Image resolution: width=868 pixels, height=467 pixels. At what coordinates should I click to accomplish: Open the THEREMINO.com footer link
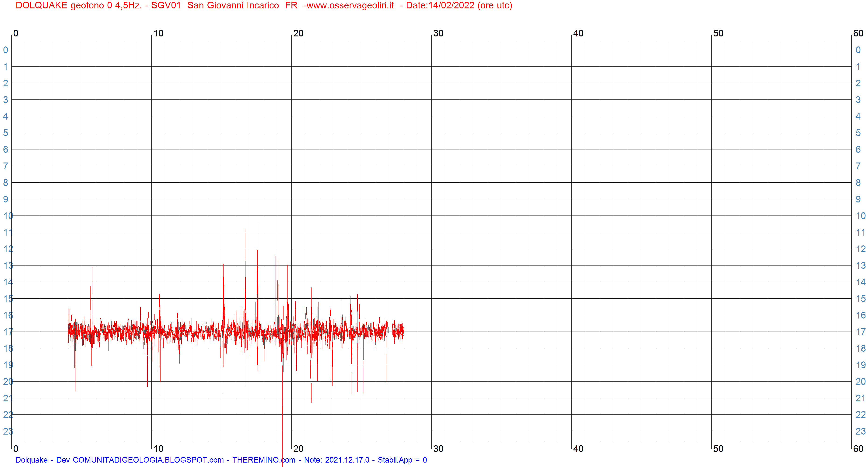(x=264, y=460)
